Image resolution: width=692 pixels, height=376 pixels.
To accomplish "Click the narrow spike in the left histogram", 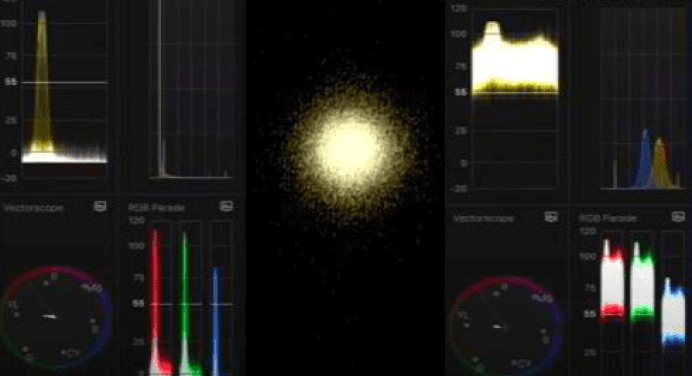I will coord(160,88).
